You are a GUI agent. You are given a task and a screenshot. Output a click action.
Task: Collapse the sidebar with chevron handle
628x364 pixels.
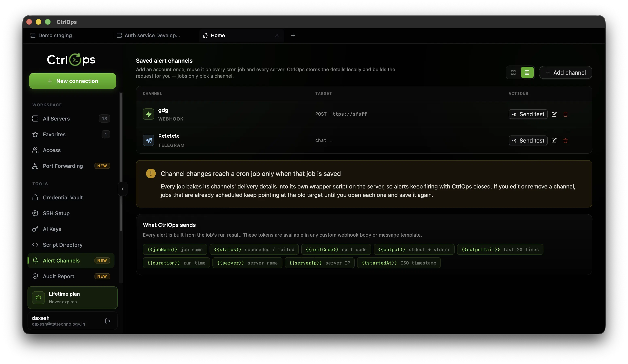coord(123,189)
